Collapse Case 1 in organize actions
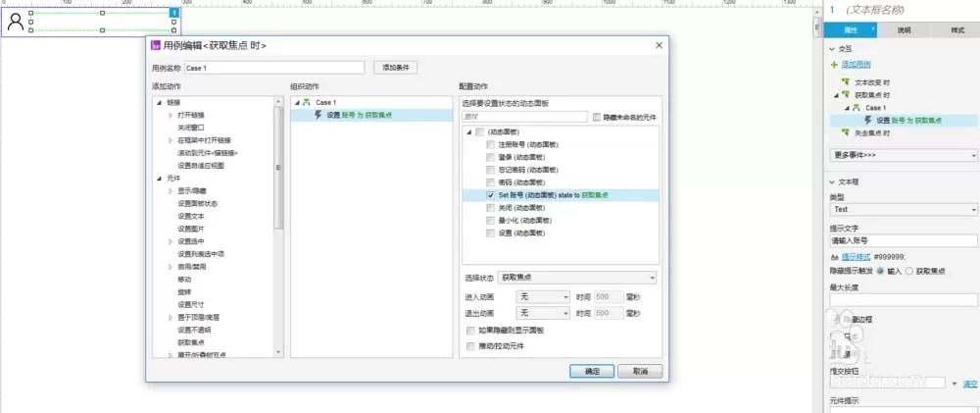980x413 pixels. point(297,102)
